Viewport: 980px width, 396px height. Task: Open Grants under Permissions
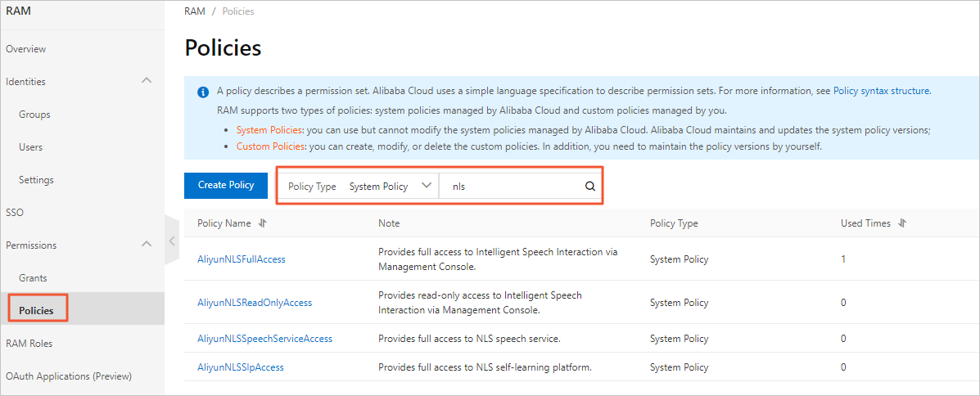[x=33, y=278]
